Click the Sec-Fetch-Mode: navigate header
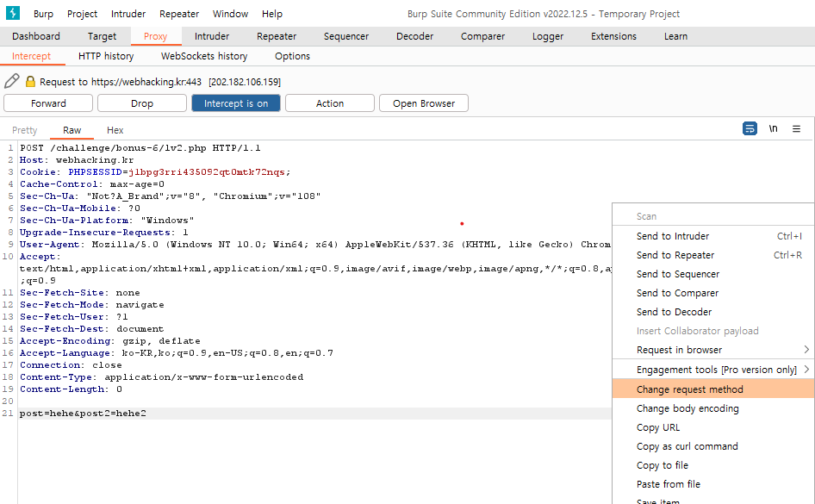This screenshot has width=815, height=504. (x=92, y=305)
